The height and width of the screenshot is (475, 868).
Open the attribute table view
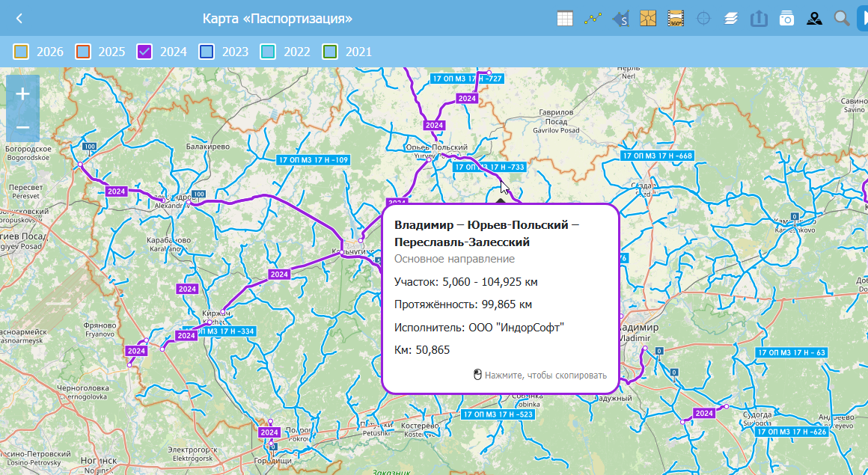[566, 19]
